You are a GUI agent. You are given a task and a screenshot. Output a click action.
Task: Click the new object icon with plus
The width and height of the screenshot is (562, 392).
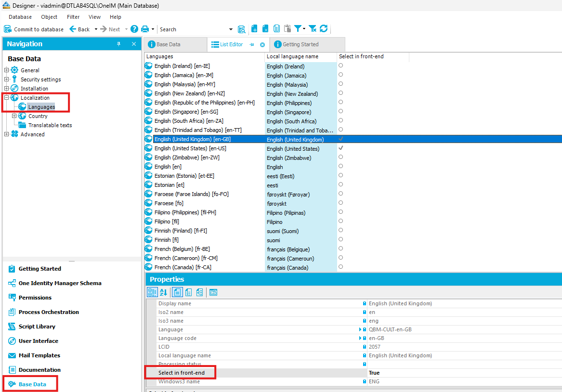[254, 29]
